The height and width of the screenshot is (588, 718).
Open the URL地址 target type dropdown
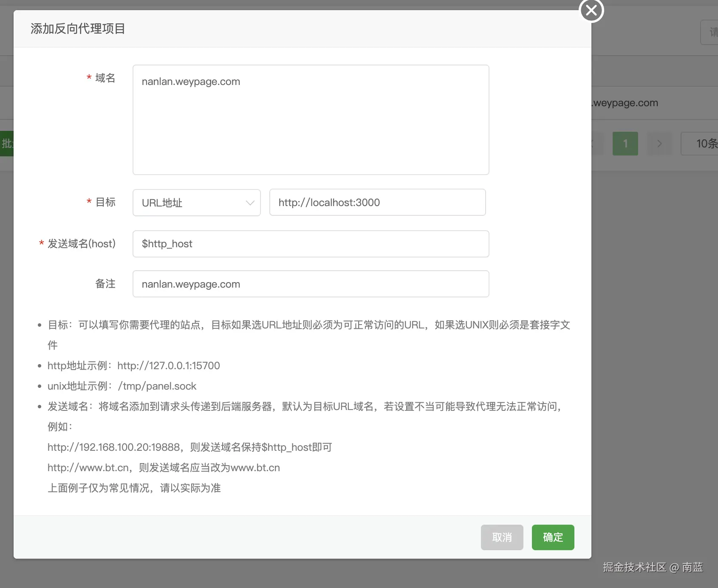pos(197,203)
